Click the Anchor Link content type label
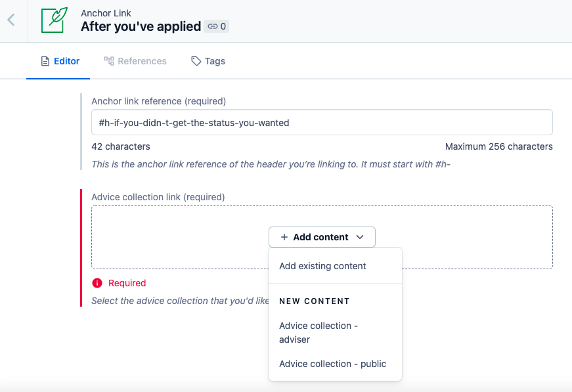Image resolution: width=572 pixels, height=392 pixels. tap(106, 12)
